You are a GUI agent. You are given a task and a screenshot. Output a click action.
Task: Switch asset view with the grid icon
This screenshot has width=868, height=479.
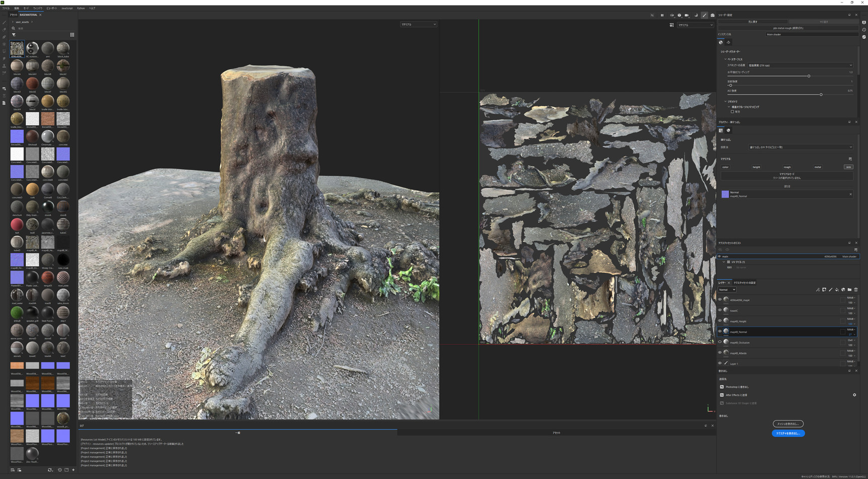[72, 35]
